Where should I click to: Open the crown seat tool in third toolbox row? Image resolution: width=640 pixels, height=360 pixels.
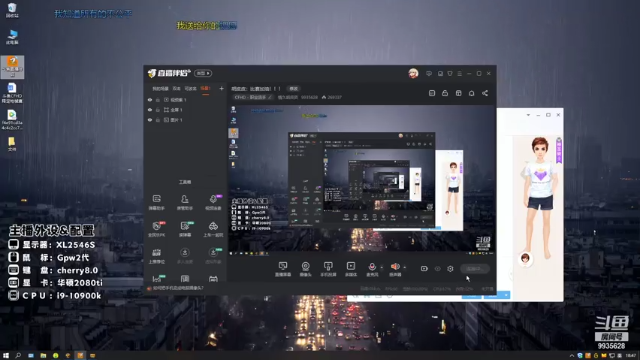coord(157,256)
